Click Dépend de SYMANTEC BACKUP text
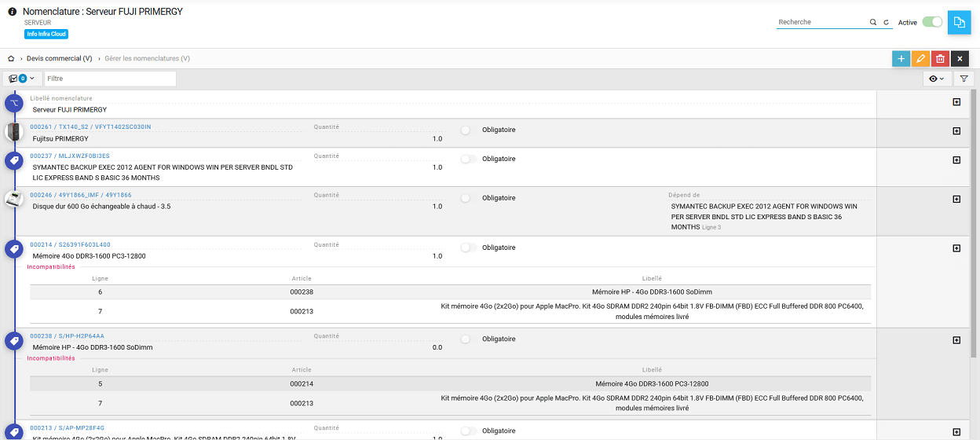 (x=764, y=216)
